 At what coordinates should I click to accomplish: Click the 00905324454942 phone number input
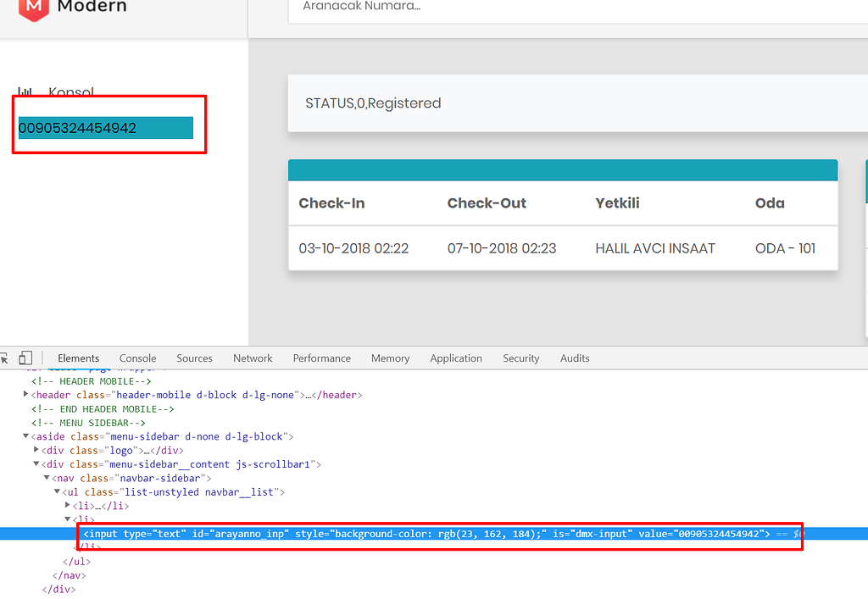click(106, 128)
